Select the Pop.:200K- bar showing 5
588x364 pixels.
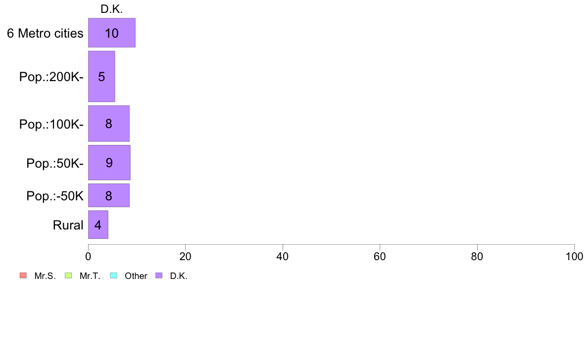coord(101,77)
